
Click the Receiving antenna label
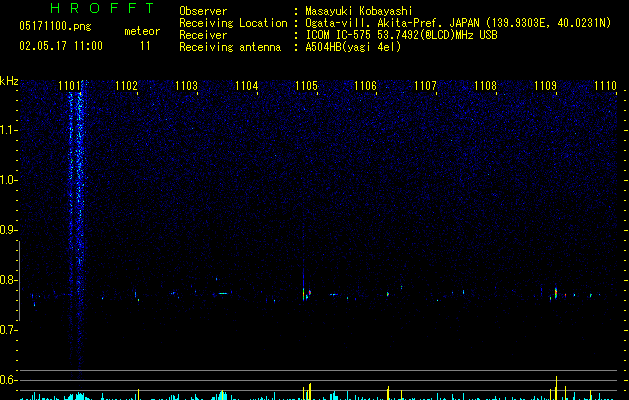click(x=230, y=47)
